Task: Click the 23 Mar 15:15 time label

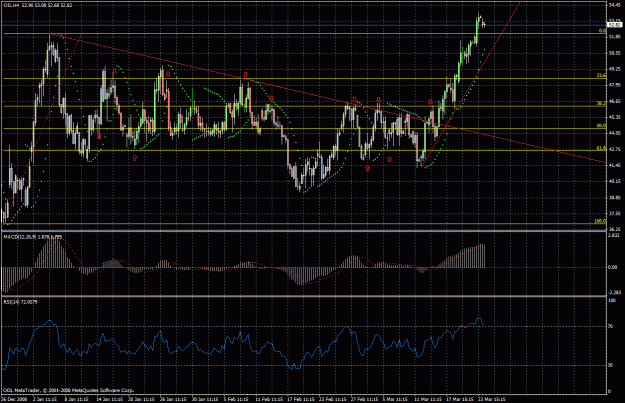Action: click(x=492, y=399)
